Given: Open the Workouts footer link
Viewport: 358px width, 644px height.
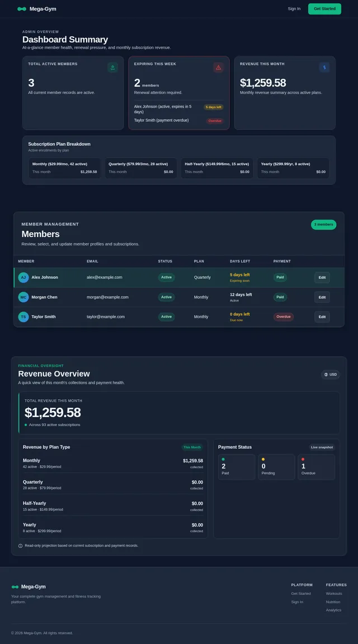Looking at the screenshot, I should click(334, 594).
